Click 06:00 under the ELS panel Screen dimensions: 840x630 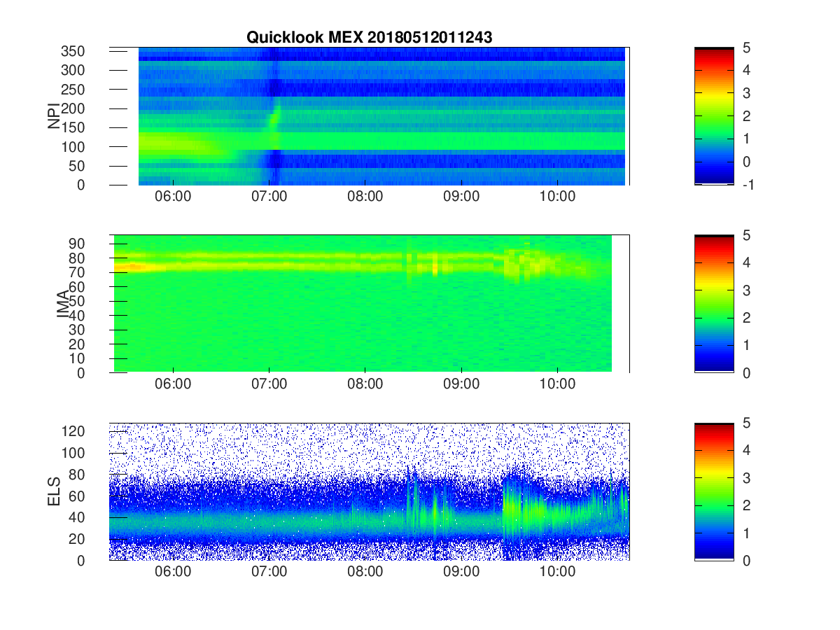pos(173,572)
